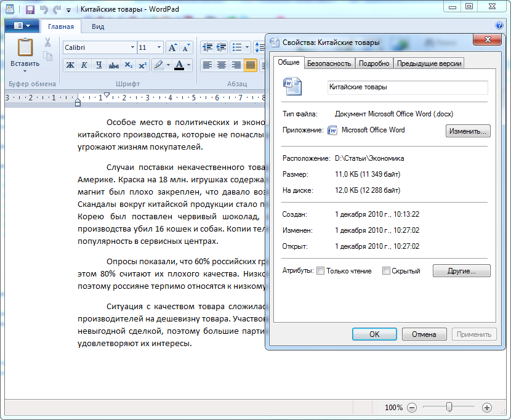The height and width of the screenshot is (420, 511).
Task: Underline text with the Ч button
Action: tap(99, 65)
